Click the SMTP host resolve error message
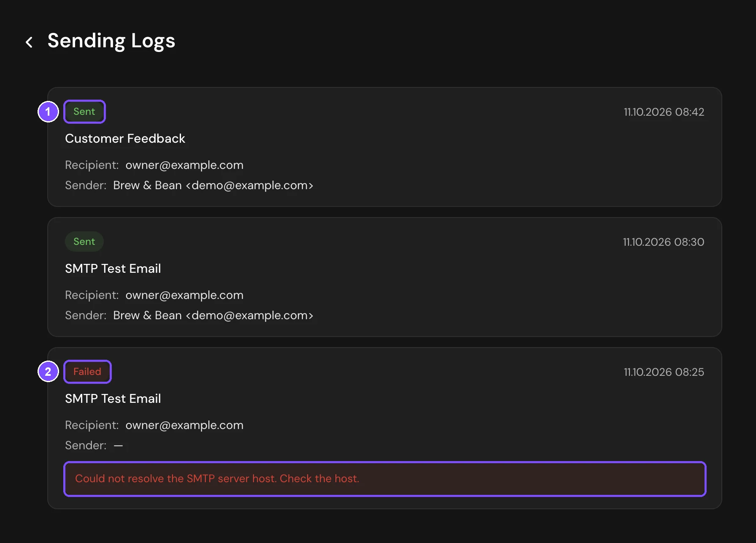Screen dimensions: 756x543 tap(385, 479)
